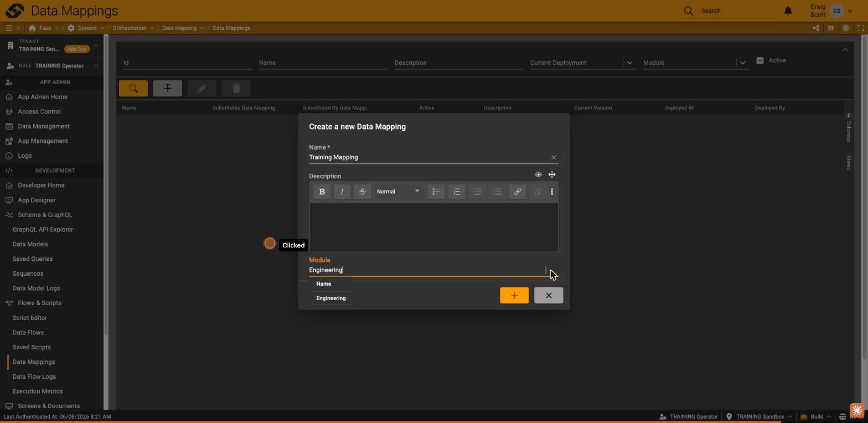Open more editor options vertical dots

(x=552, y=192)
